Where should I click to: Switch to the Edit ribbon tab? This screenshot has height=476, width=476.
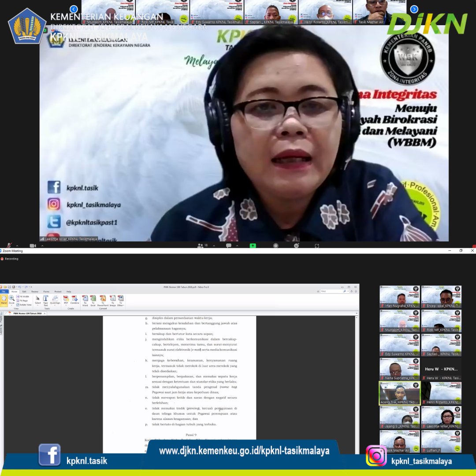point(24,291)
